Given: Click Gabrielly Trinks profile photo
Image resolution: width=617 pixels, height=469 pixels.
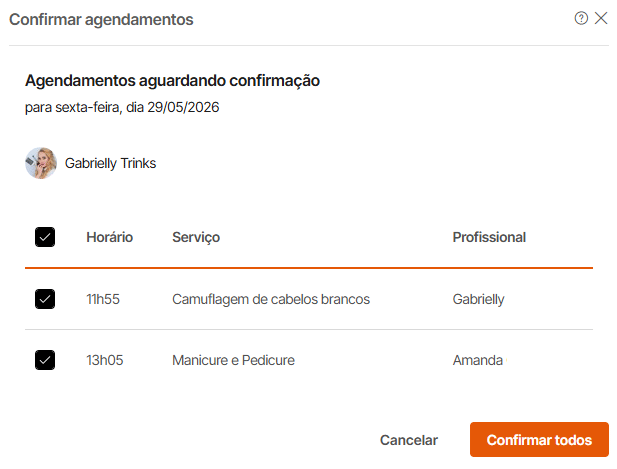Looking at the screenshot, I should 41,163.
